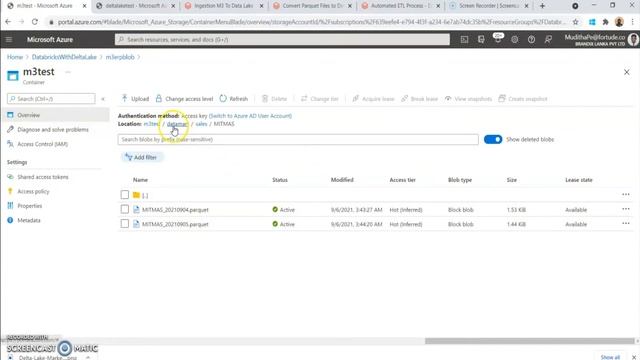Open the notifications bell

(498, 40)
